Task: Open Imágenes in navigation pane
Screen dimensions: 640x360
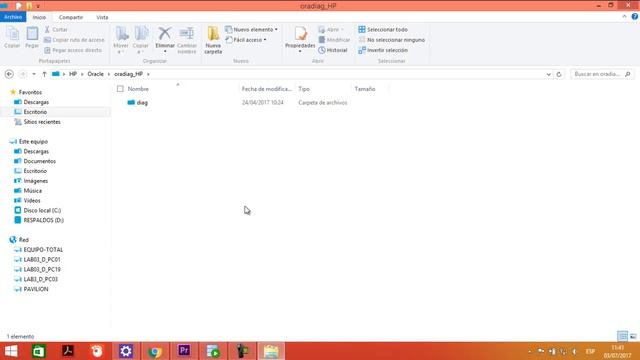Action: [36, 181]
